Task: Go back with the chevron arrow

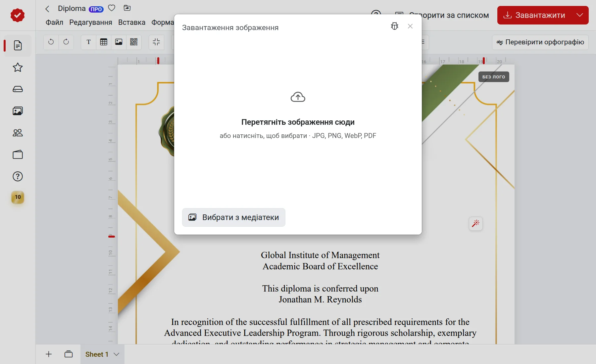Action: click(x=47, y=9)
